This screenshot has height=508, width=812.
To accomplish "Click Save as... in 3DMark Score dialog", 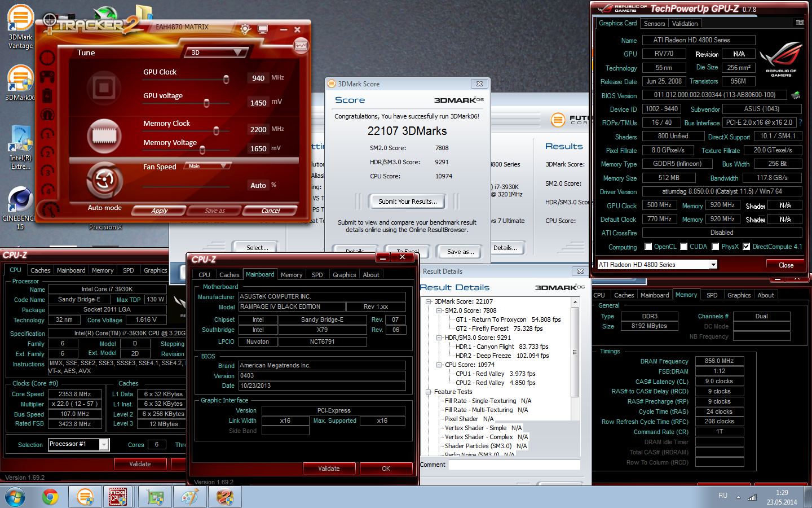I will click(460, 252).
